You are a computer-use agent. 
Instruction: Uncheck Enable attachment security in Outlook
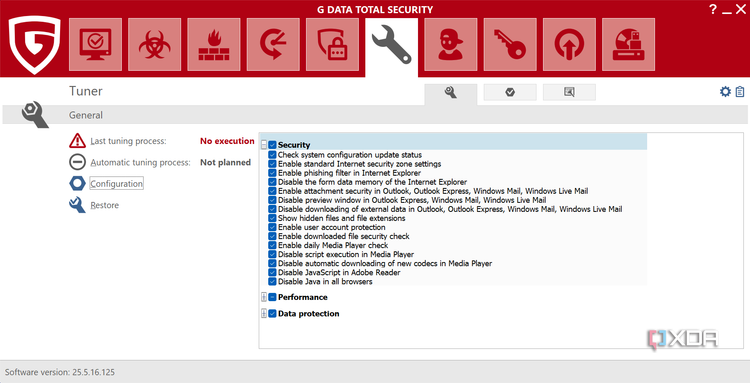pyautogui.click(x=272, y=191)
